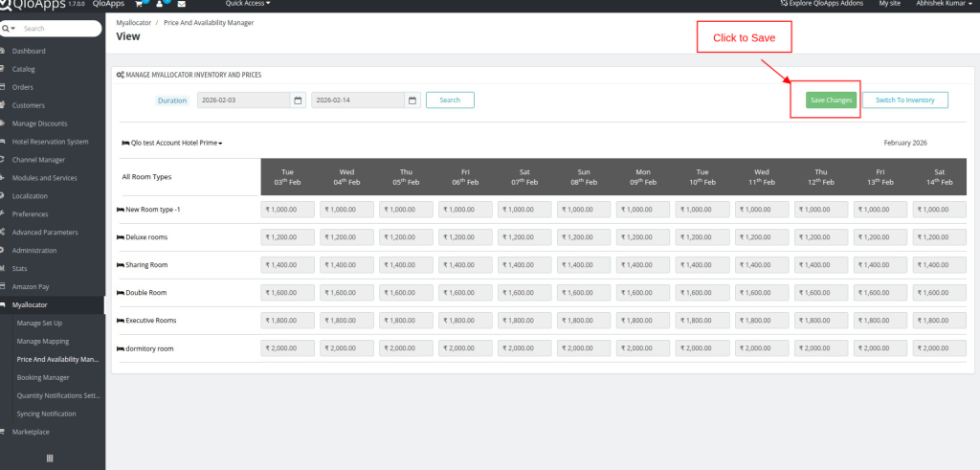Open Manage Mapping in Myallocator menu

pos(43,342)
